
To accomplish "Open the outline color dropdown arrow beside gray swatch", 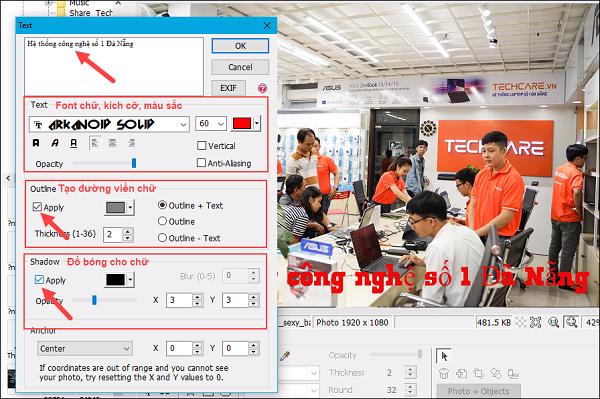I will pos(130,208).
